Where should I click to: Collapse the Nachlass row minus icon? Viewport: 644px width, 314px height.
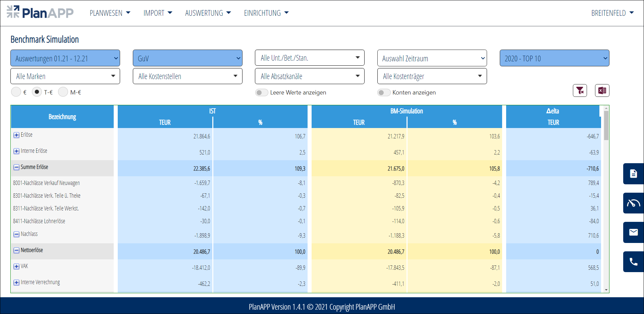pyautogui.click(x=16, y=234)
